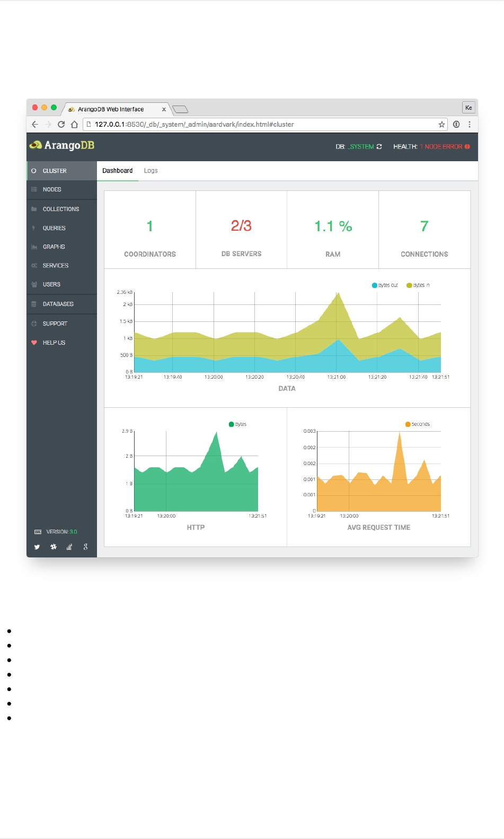Click the ArangoDB wordmark beside the avocado logo
The height and width of the screenshot is (839, 504).
[69, 145]
